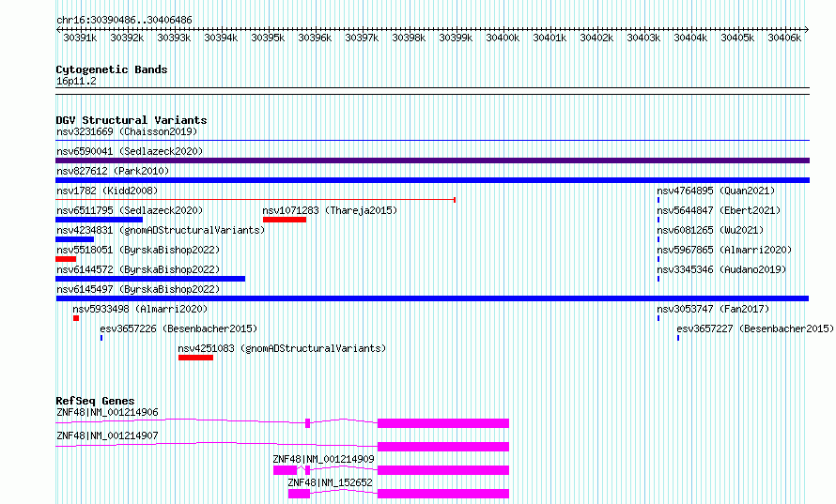Click variant label nsv827612 (Park2010)

(x=113, y=171)
